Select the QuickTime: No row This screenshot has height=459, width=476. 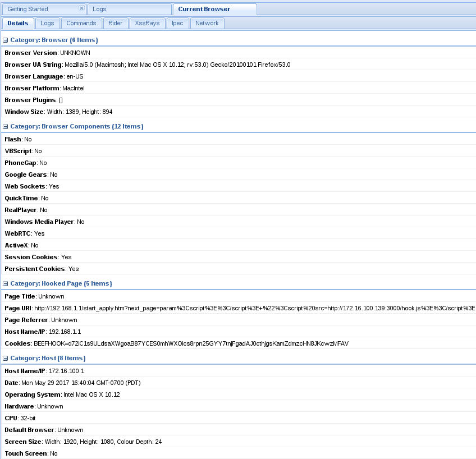239,199
